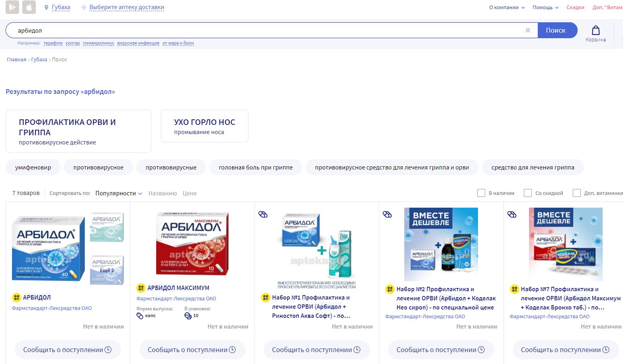Image resolution: width=623 pixels, height=364 pixels.
Task: Select the пимекролимус search suggestion
Action: 98,43
